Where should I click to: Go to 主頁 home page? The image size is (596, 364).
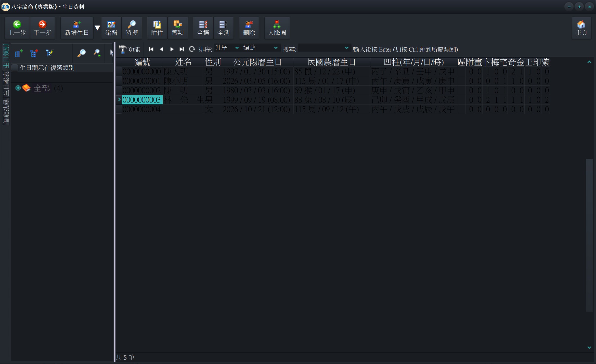point(581,28)
